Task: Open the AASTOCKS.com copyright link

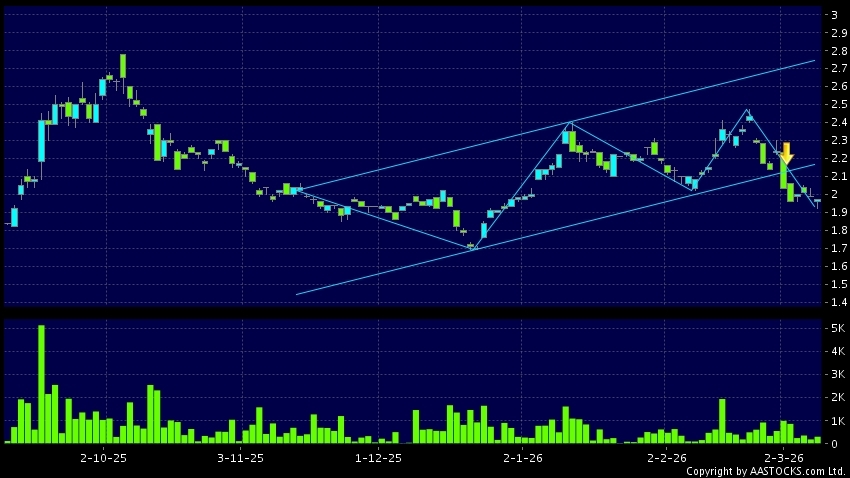Action: coord(765,471)
